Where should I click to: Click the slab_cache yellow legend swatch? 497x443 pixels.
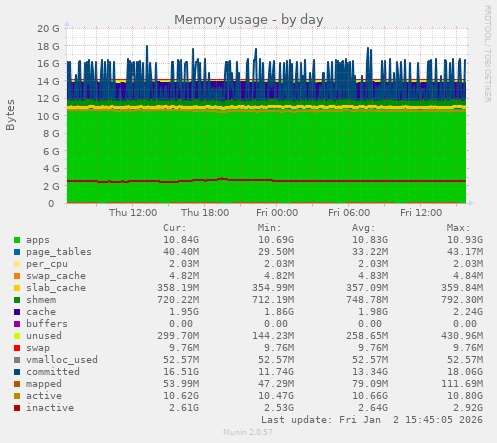[x=17, y=288]
